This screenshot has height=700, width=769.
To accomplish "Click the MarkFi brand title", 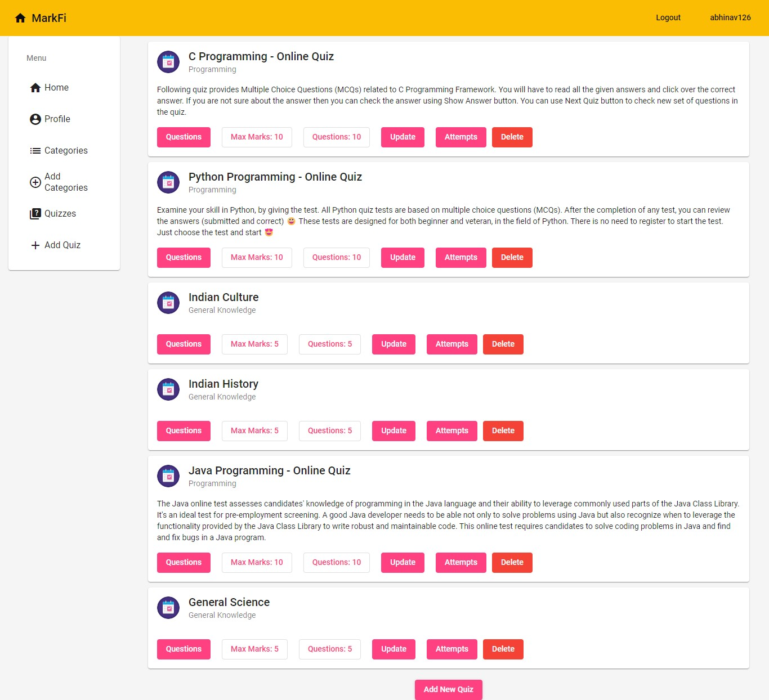I will [x=49, y=18].
